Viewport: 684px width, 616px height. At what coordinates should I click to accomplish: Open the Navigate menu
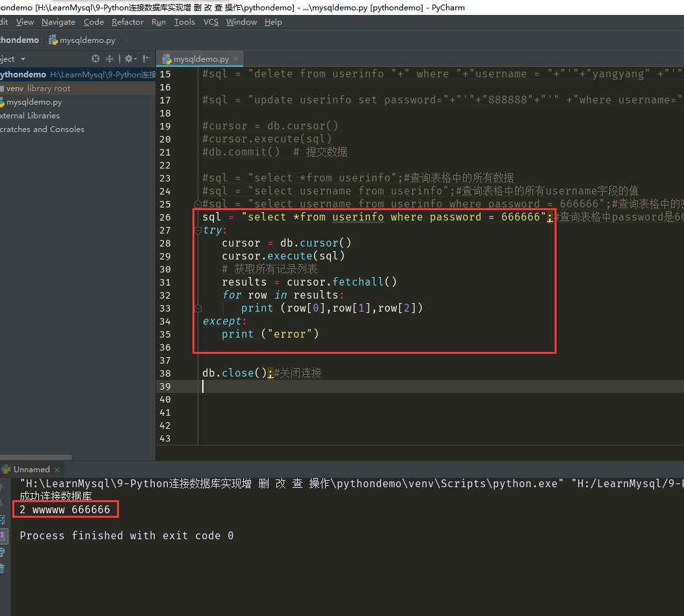[x=59, y=22]
